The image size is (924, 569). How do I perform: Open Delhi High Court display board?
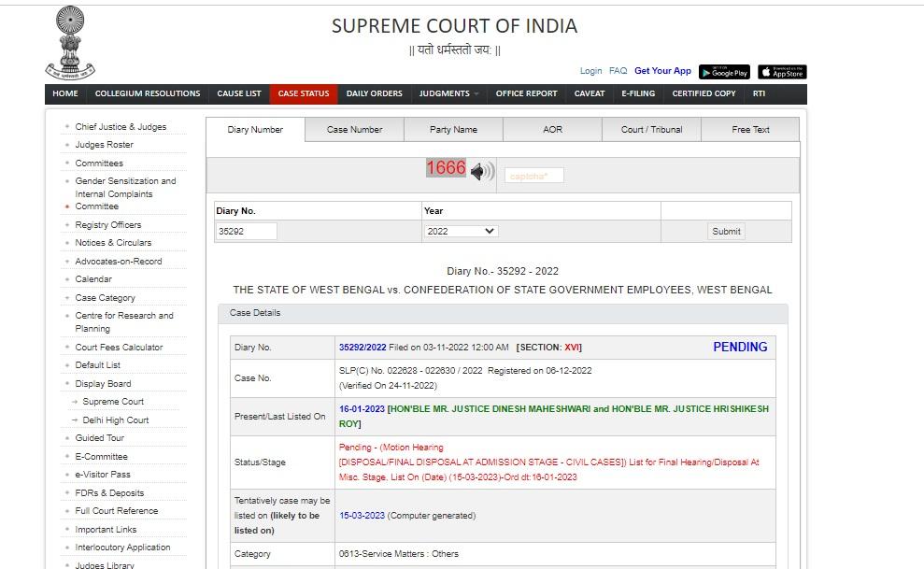click(116, 420)
